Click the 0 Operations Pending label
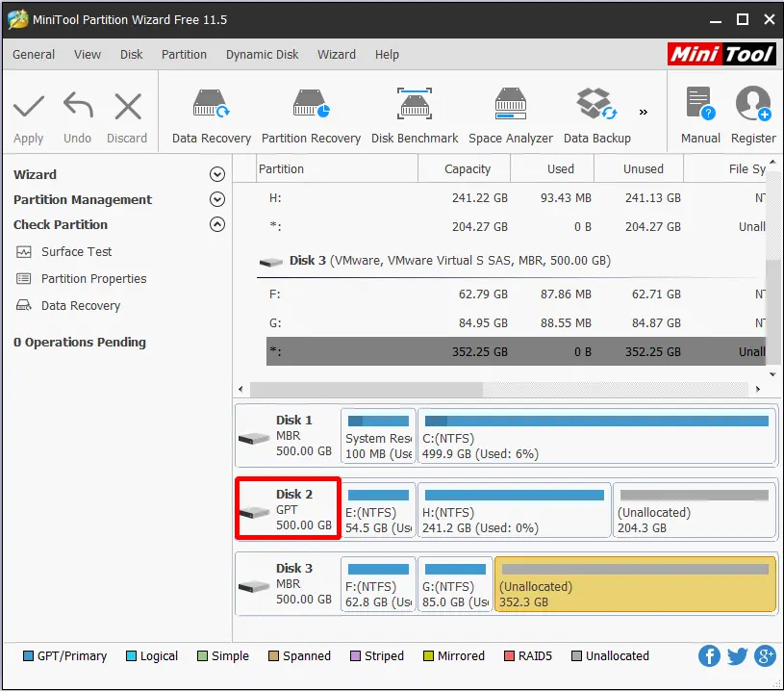The image size is (784, 691). tap(80, 343)
